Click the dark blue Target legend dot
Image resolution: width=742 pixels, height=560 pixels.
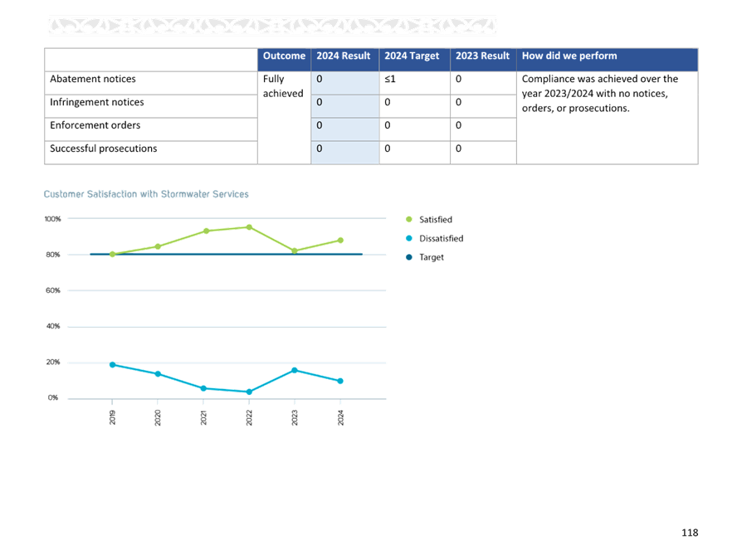[409, 257]
